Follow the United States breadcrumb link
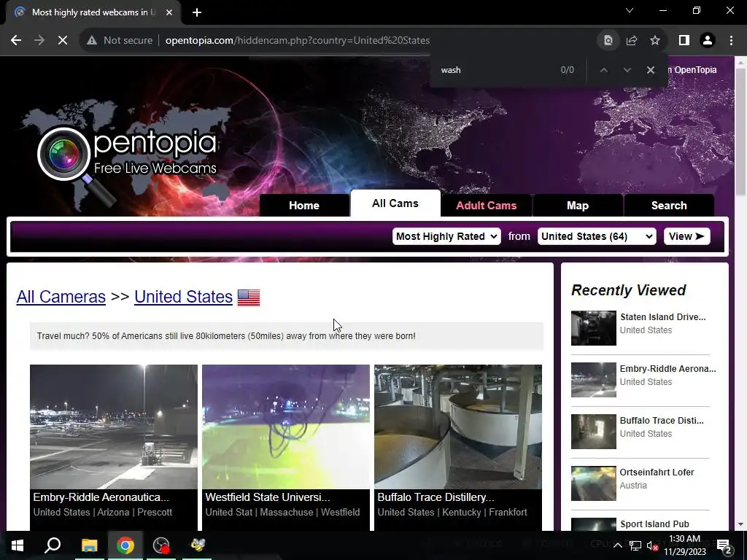Viewport: 747px width, 560px height. [x=183, y=297]
